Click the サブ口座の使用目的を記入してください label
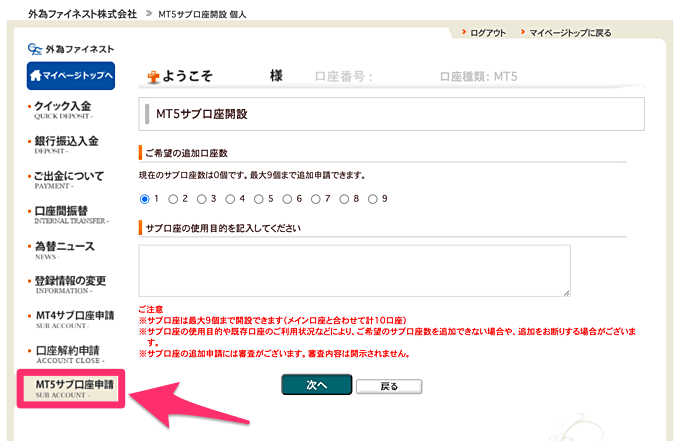Screen dimensions: 680x441 [x=223, y=228]
